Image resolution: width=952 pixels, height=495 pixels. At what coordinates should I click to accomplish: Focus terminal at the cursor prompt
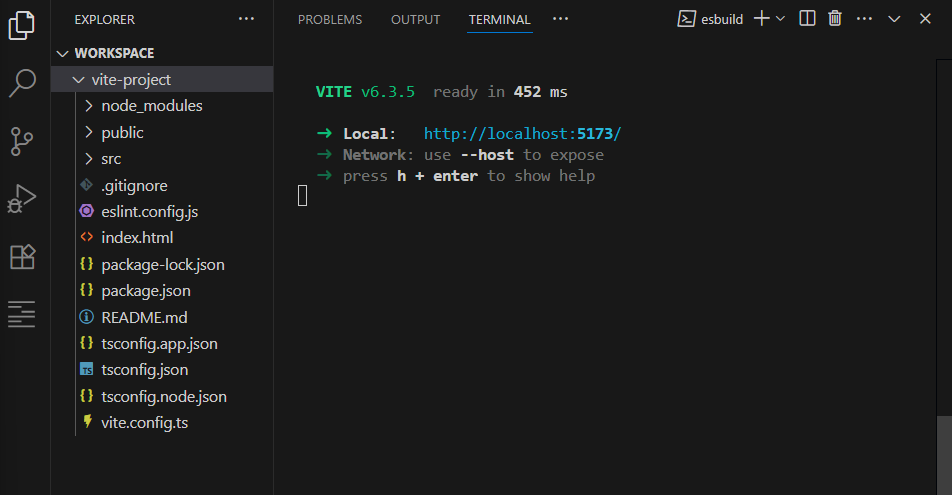pos(302,196)
